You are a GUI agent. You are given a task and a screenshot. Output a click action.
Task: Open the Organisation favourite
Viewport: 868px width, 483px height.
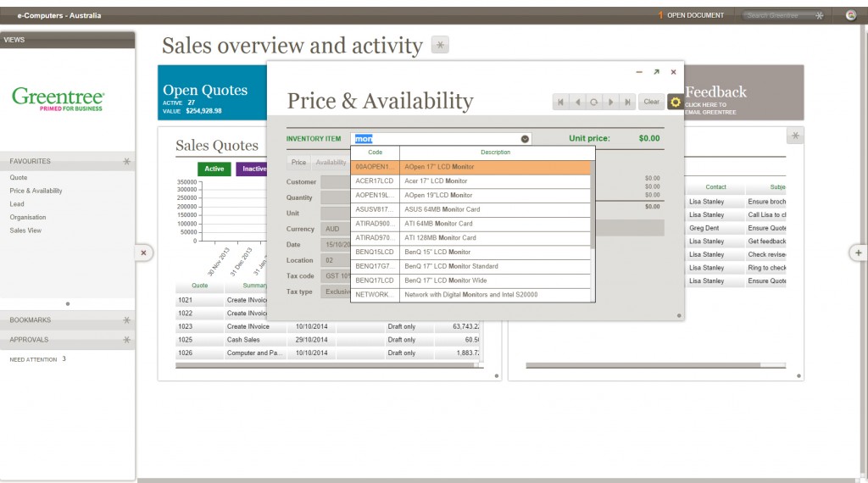[28, 218]
